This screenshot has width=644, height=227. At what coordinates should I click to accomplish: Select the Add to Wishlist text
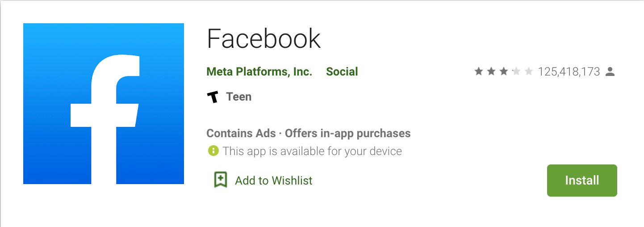tap(274, 181)
